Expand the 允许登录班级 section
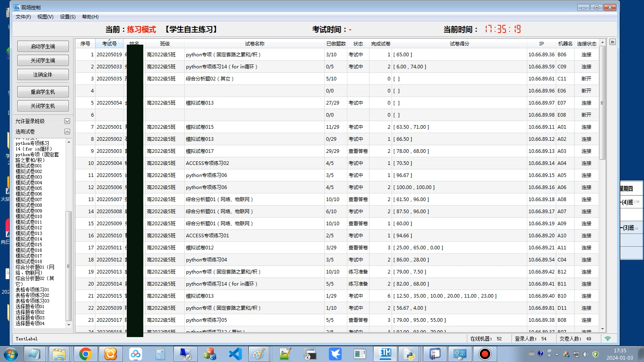 pos(67,121)
